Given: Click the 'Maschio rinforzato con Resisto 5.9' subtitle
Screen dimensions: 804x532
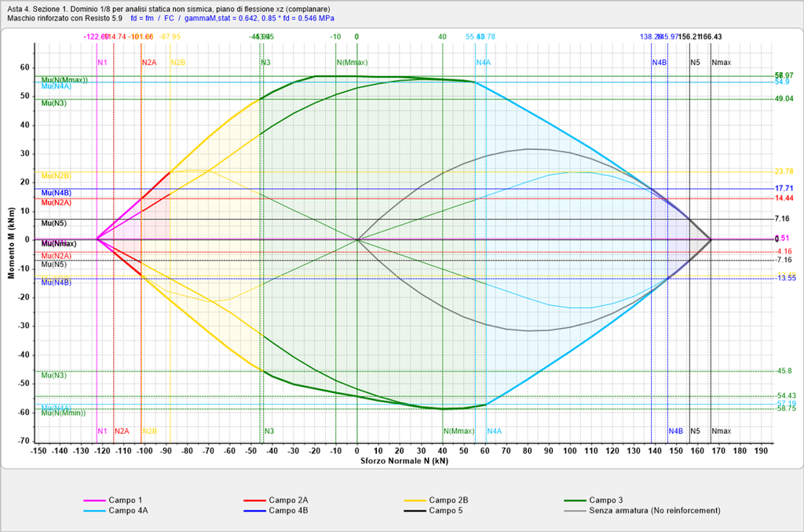Looking at the screenshot, I should [65, 19].
